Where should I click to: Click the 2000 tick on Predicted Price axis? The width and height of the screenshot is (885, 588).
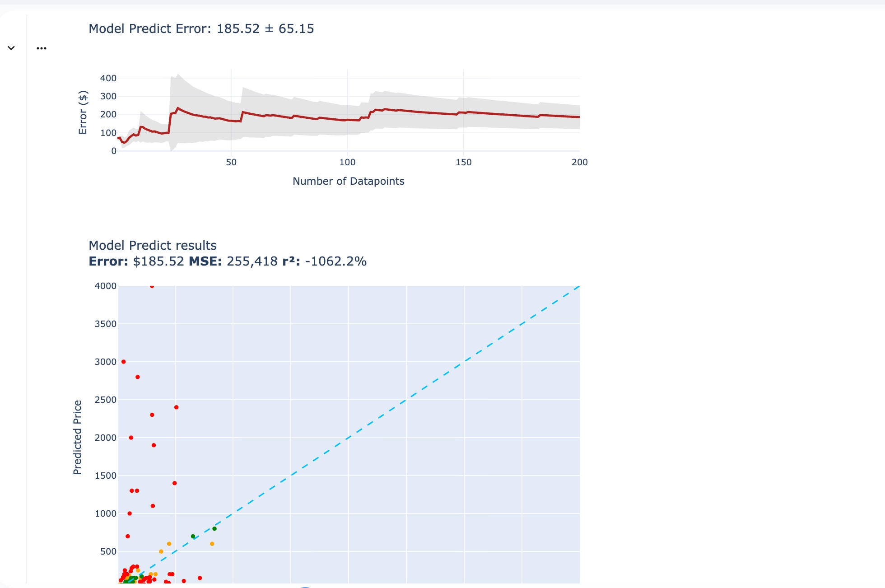click(106, 438)
